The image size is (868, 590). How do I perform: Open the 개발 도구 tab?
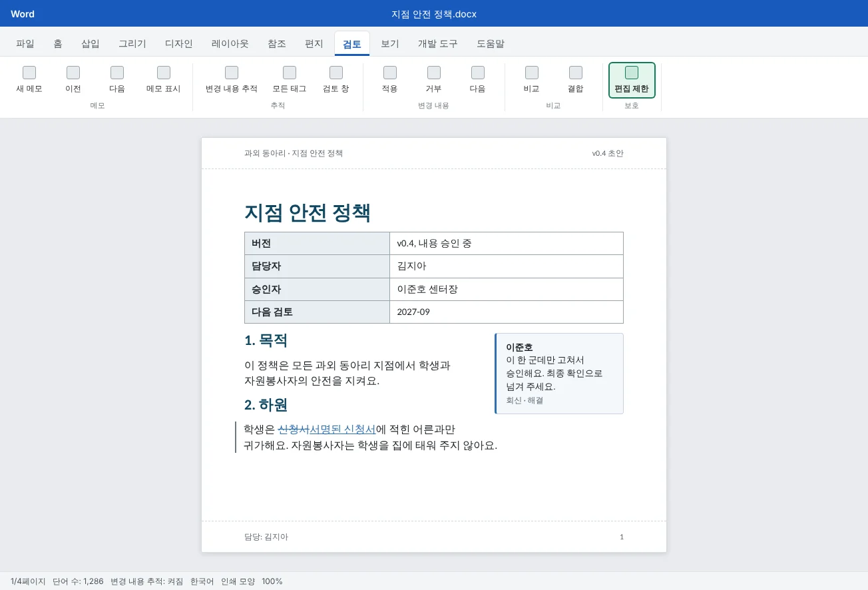(x=438, y=44)
